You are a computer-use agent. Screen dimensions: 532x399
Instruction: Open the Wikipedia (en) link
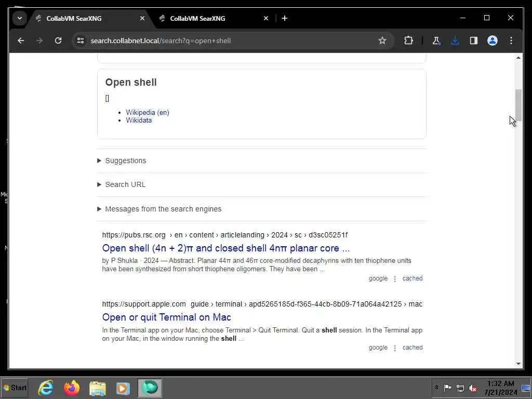pos(148,112)
